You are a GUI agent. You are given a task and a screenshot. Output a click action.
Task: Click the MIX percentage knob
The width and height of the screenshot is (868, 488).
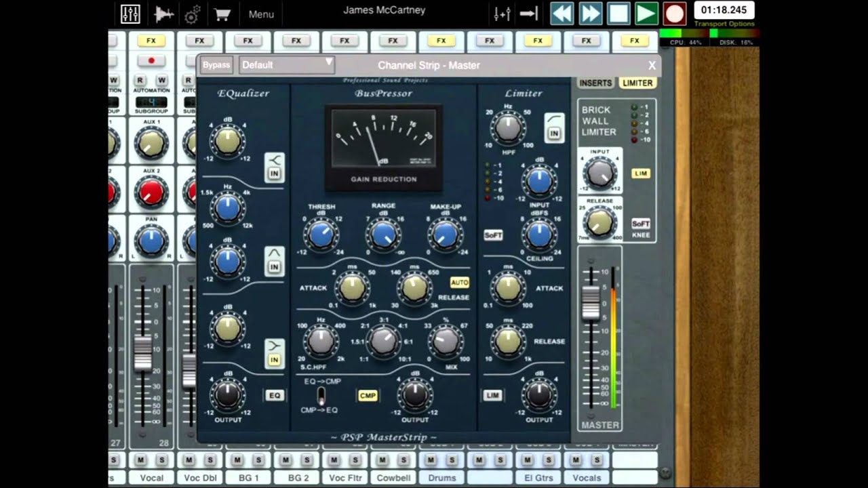pos(446,341)
